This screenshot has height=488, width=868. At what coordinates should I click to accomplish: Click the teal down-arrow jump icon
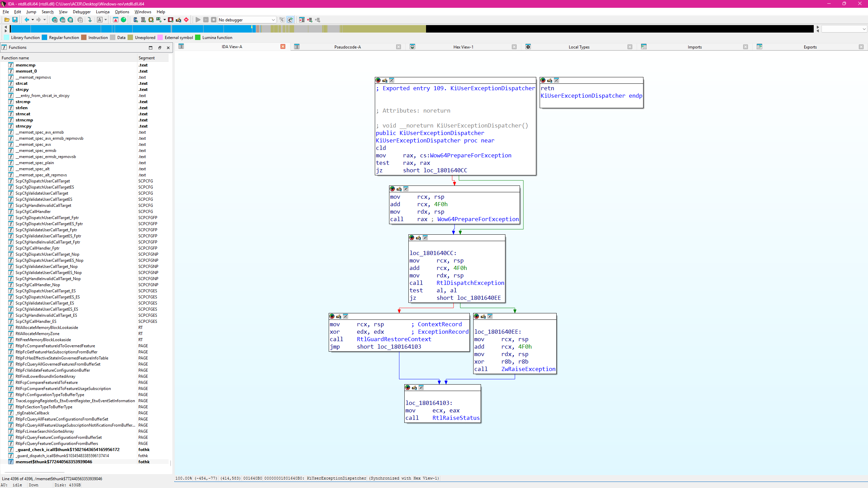(90, 20)
